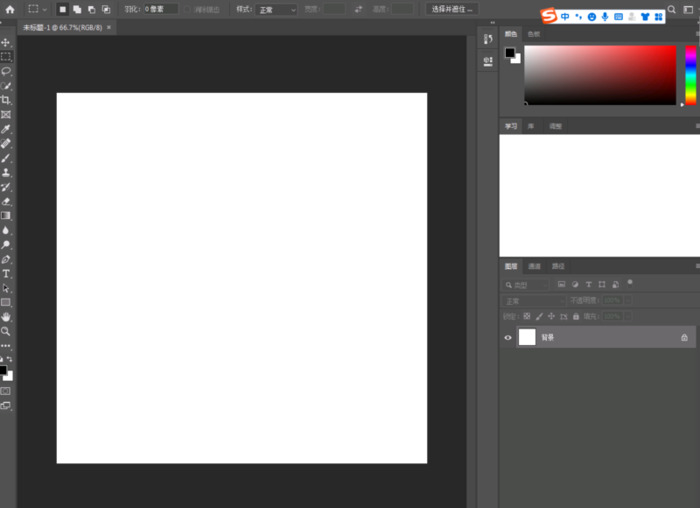Select the Horizontal Type tool
700x508 pixels.
[x=6, y=273]
